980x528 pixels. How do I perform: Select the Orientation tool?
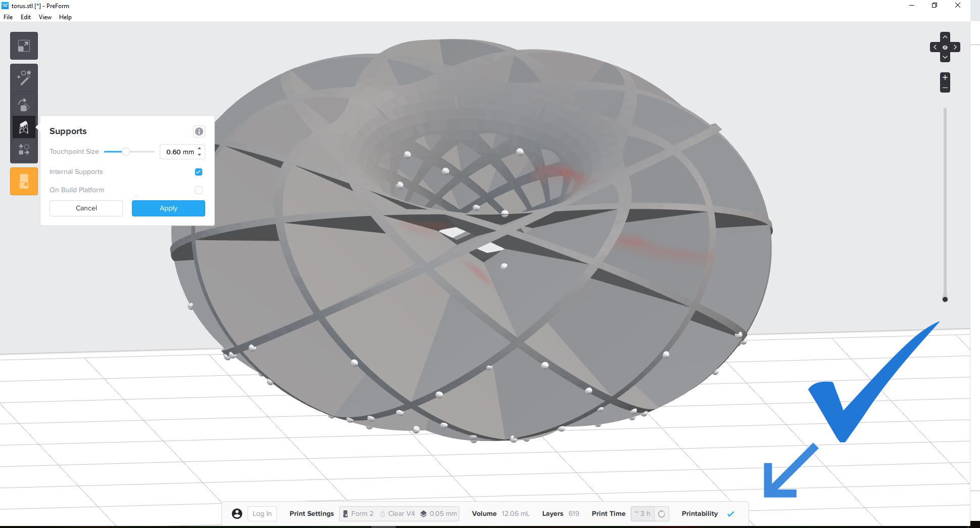(x=24, y=105)
